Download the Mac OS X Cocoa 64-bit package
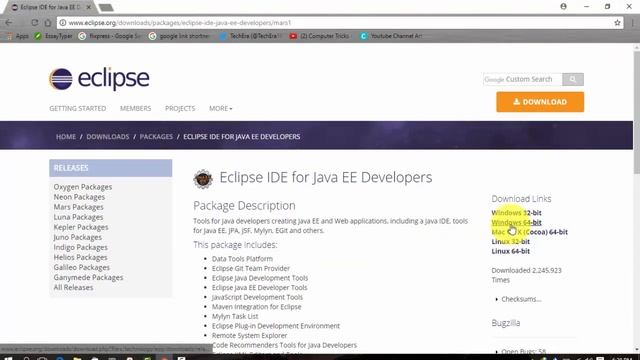The width and height of the screenshot is (640, 360). click(529, 232)
